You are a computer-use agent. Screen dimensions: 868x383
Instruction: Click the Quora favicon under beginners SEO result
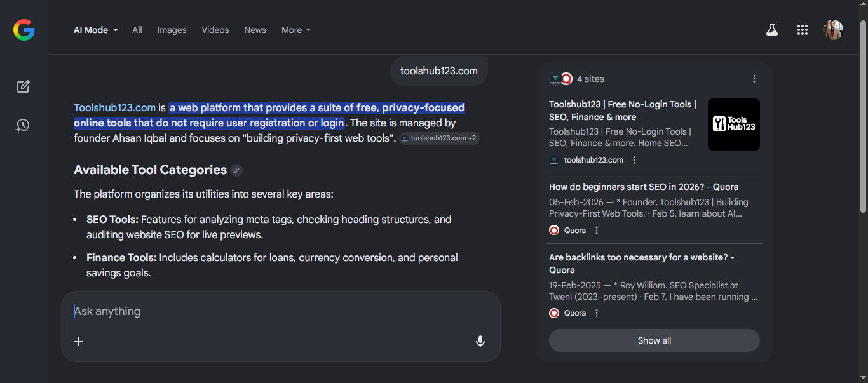pyautogui.click(x=554, y=231)
